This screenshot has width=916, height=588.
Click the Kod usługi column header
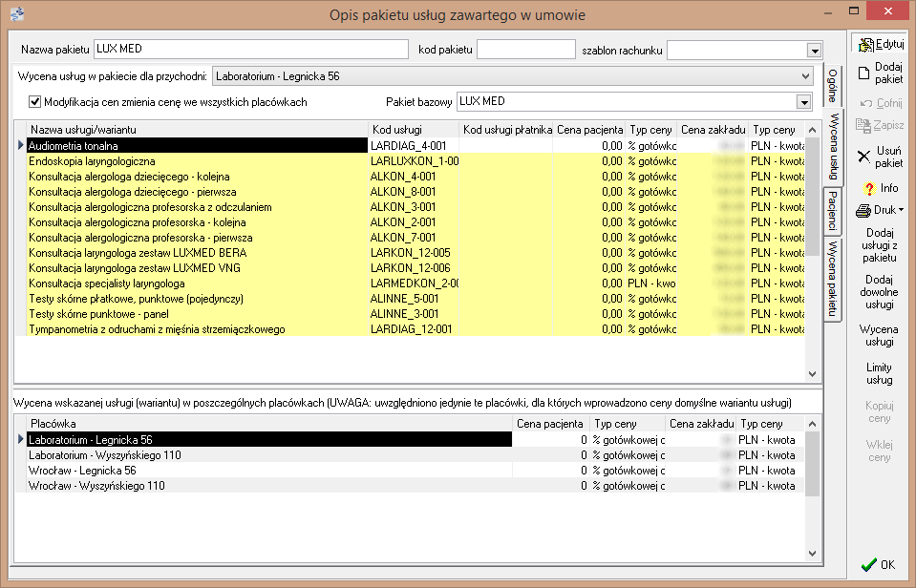414,130
